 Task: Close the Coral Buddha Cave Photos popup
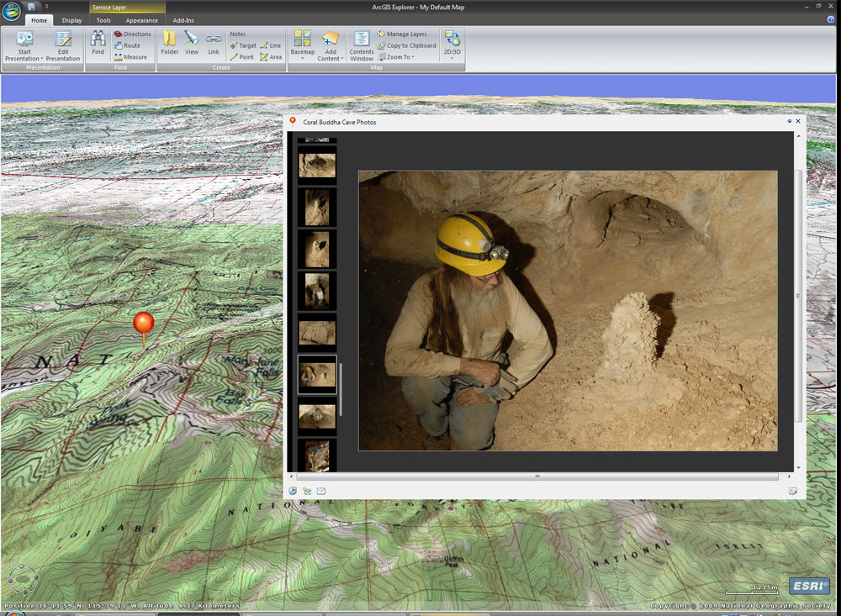click(x=798, y=121)
